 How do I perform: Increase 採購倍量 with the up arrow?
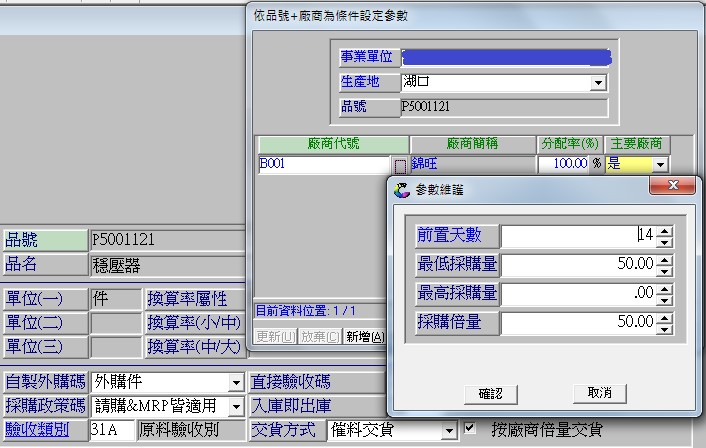pyautogui.click(x=665, y=319)
